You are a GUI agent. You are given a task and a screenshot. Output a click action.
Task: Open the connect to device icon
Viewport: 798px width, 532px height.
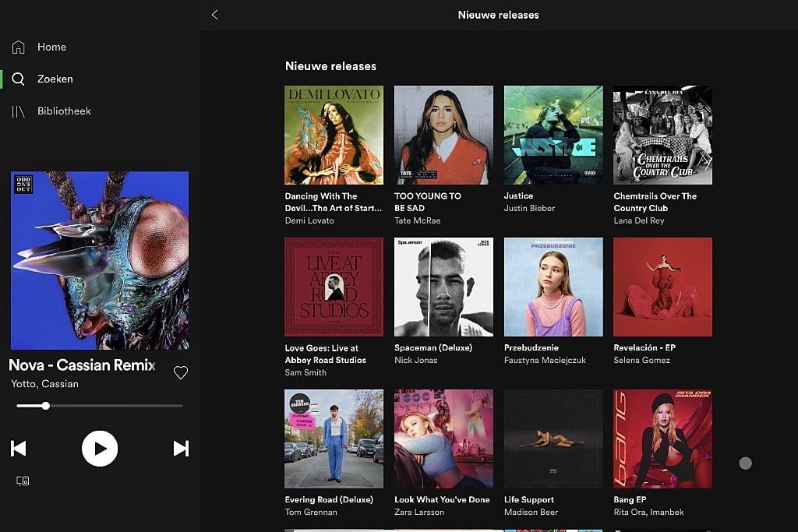[x=23, y=481]
